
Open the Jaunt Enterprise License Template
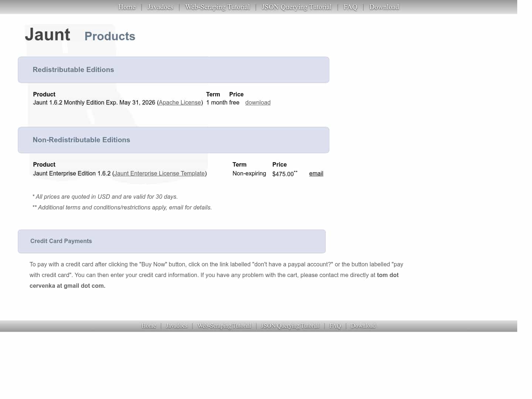pos(159,173)
